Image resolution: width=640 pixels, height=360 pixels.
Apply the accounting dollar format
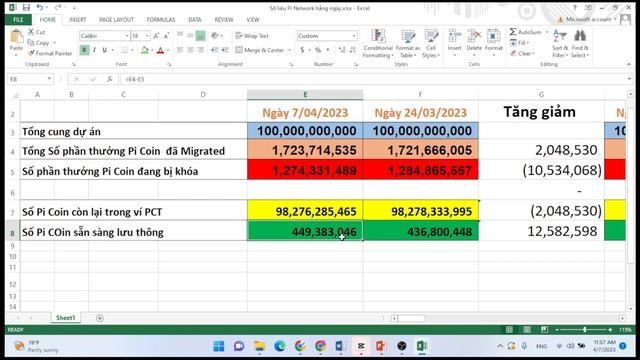302,50
